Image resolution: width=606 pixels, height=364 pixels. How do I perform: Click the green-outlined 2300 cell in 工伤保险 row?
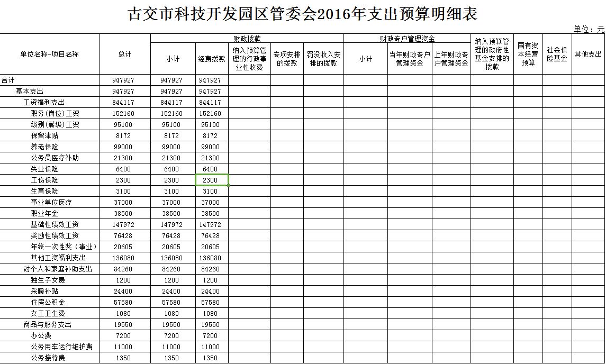[212, 180]
